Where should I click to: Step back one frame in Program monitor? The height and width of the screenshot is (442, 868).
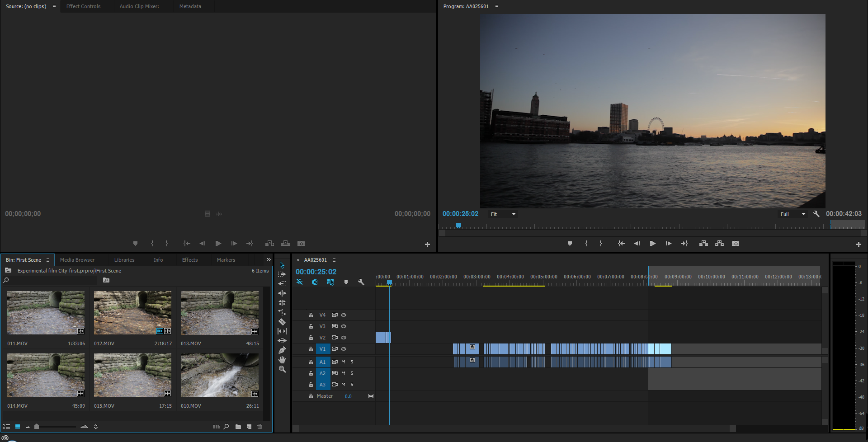637,244
